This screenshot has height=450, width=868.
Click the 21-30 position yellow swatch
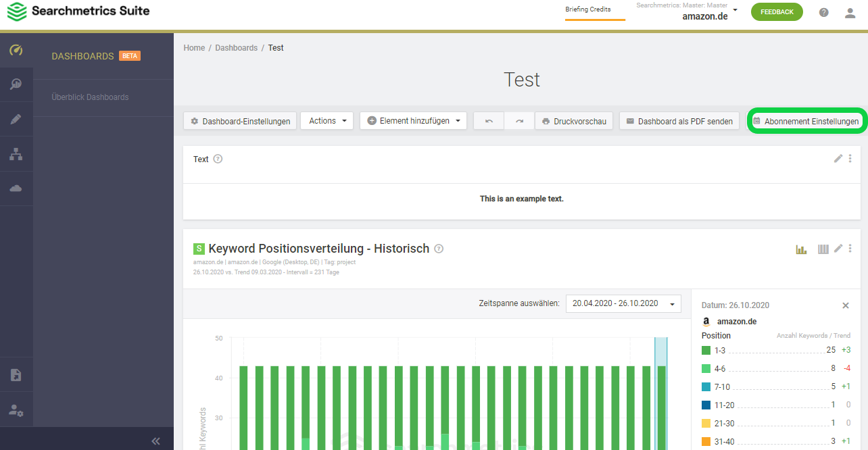706,423
